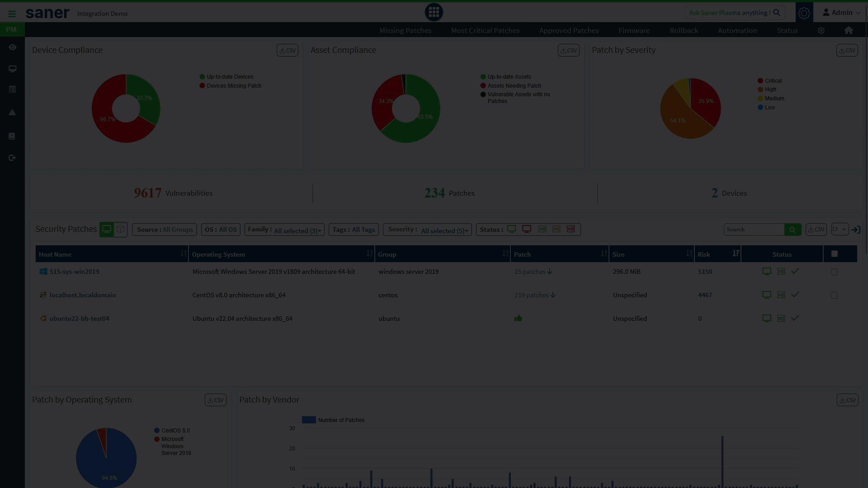Open the Firmware tab
This screenshot has height=488, width=868.
(x=634, y=30)
